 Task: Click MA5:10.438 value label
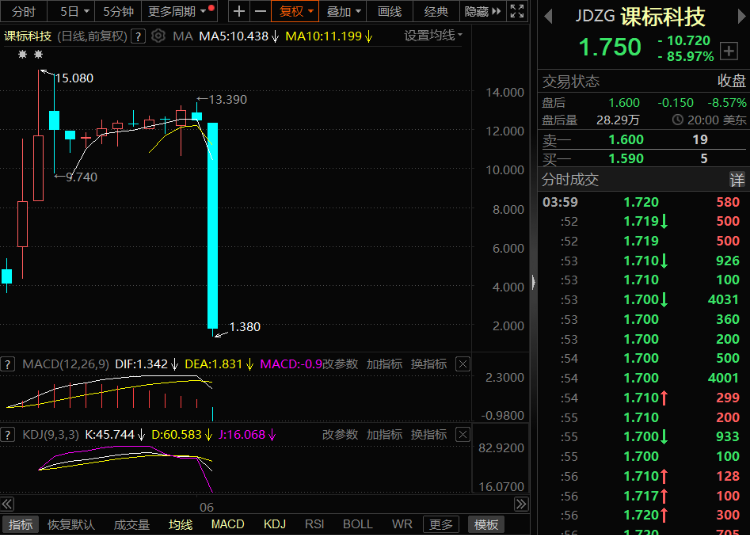click(x=233, y=36)
